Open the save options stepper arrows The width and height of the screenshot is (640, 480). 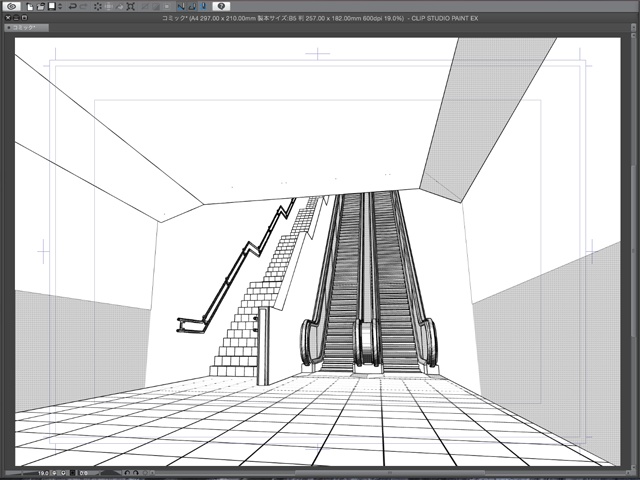pos(60,7)
